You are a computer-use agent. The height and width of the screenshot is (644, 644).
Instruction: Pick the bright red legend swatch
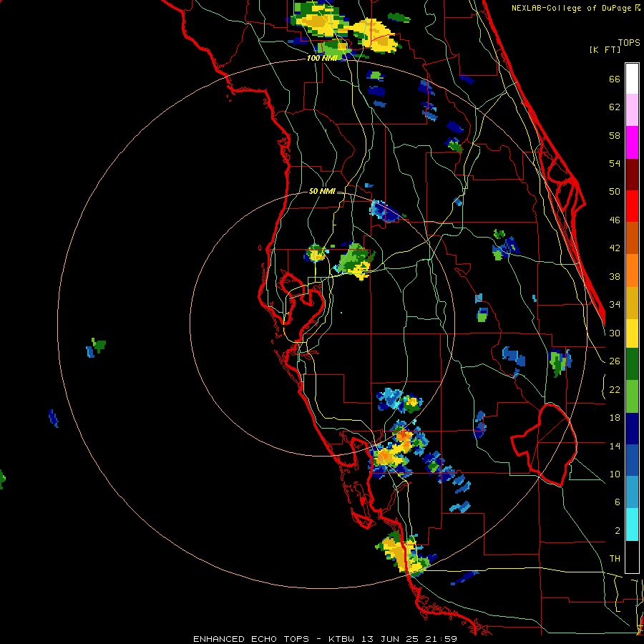coord(632,206)
